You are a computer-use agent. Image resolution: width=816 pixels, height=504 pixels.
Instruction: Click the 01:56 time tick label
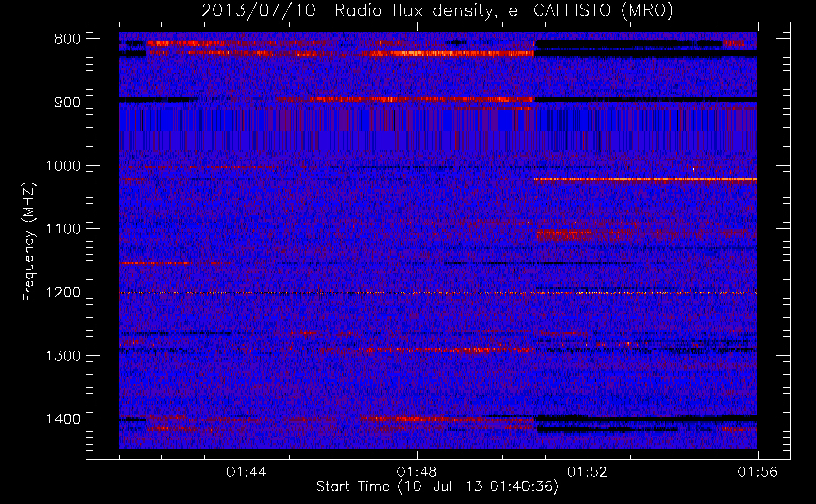click(758, 472)
